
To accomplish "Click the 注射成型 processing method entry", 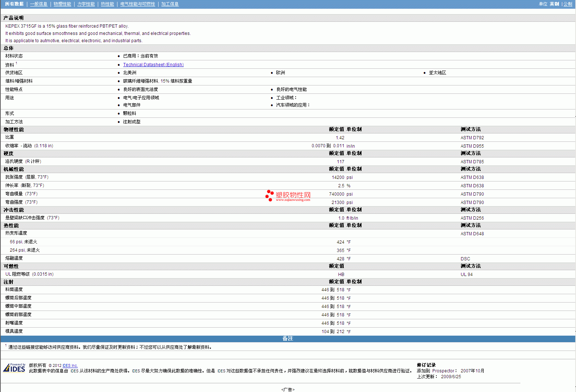I will pyautogui.click(x=132, y=122).
